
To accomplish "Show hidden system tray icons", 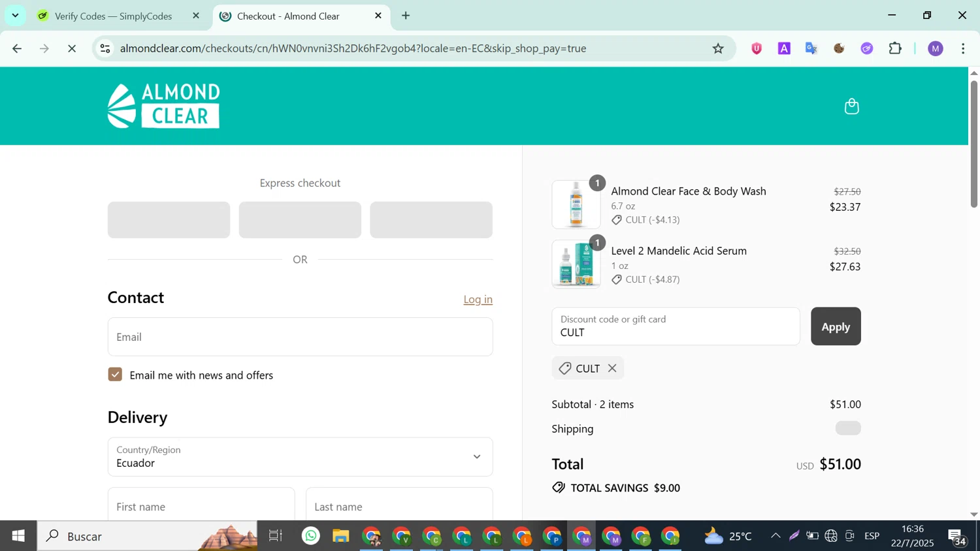I will click(x=776, y=536).
